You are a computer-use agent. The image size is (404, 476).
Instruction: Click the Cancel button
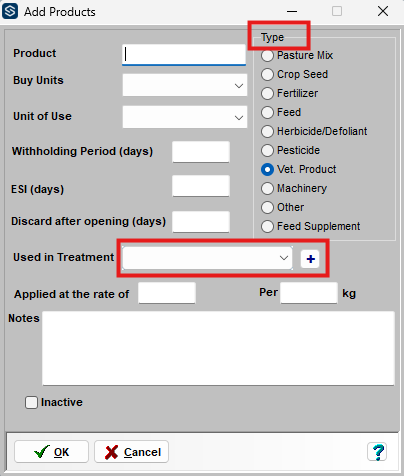pos(131,452)
